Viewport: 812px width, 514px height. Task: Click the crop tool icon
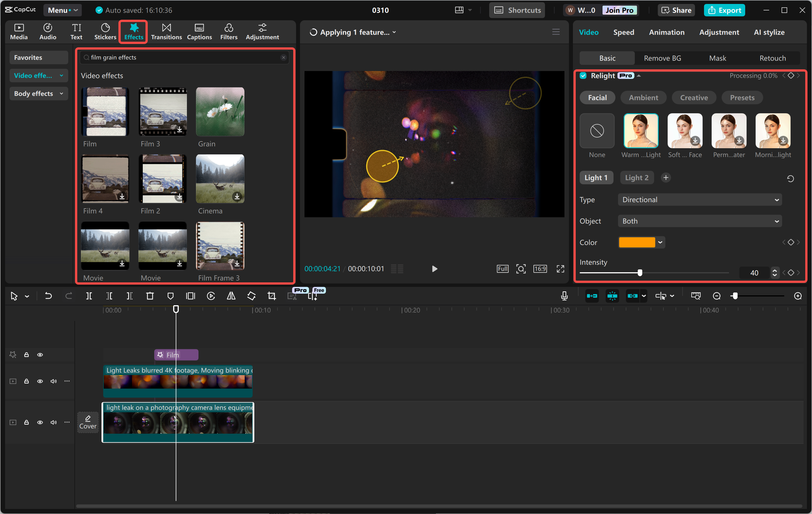click(x=272, y=296)
